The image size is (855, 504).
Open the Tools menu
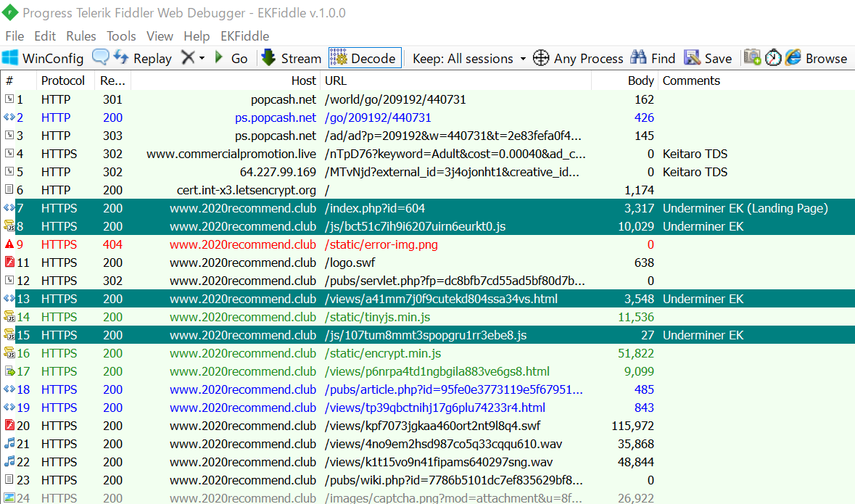(x=121, y=36)
